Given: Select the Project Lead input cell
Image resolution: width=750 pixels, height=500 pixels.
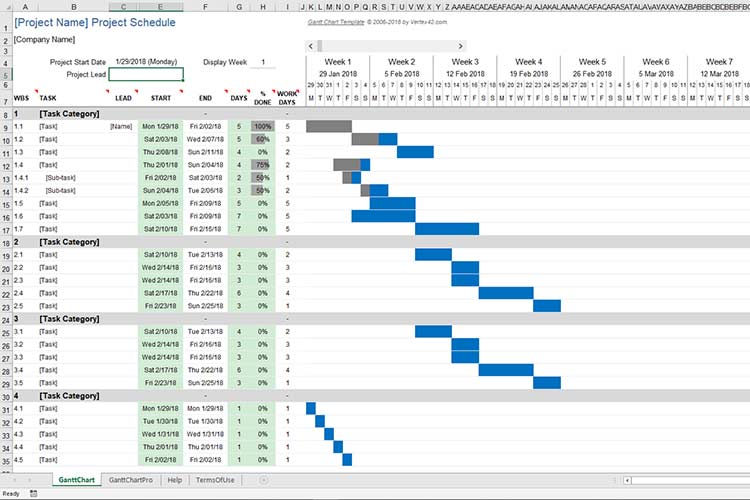Looking at the screenshot, I should (146, 74).
